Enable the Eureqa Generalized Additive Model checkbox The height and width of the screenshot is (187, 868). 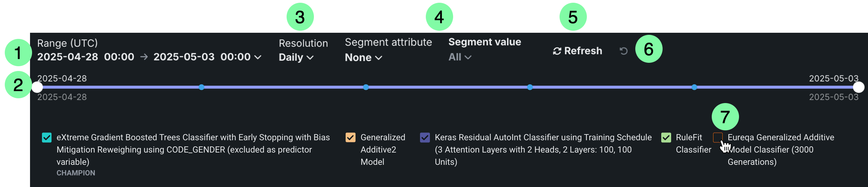pyautogui.click(x=718, y=138)
